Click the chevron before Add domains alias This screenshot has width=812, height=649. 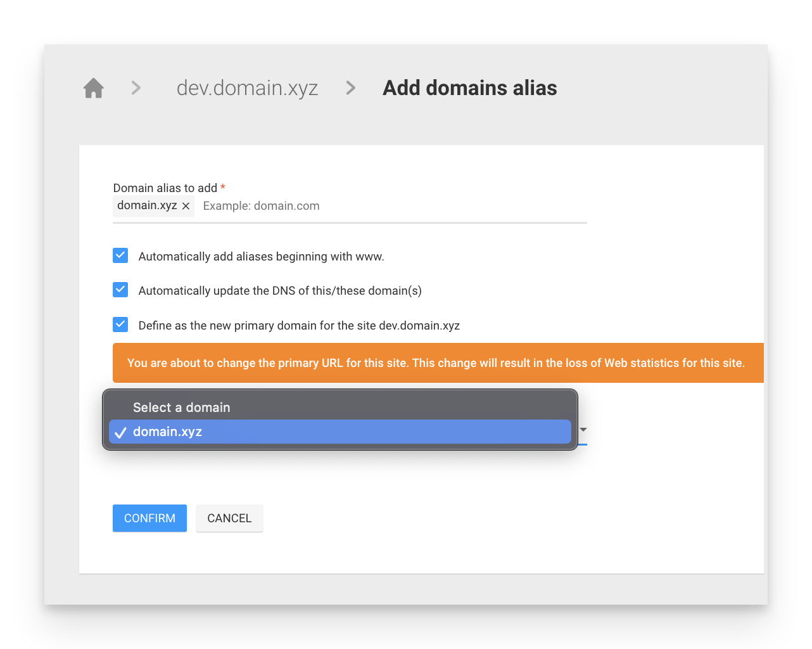click(x=350, y=88)
